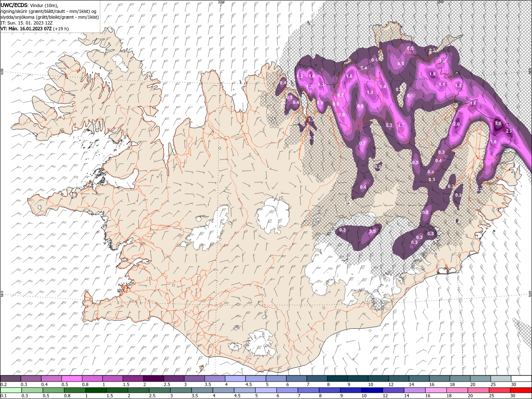Click the 0.2 swatch in the upper legend row

(x=10, y=379)
